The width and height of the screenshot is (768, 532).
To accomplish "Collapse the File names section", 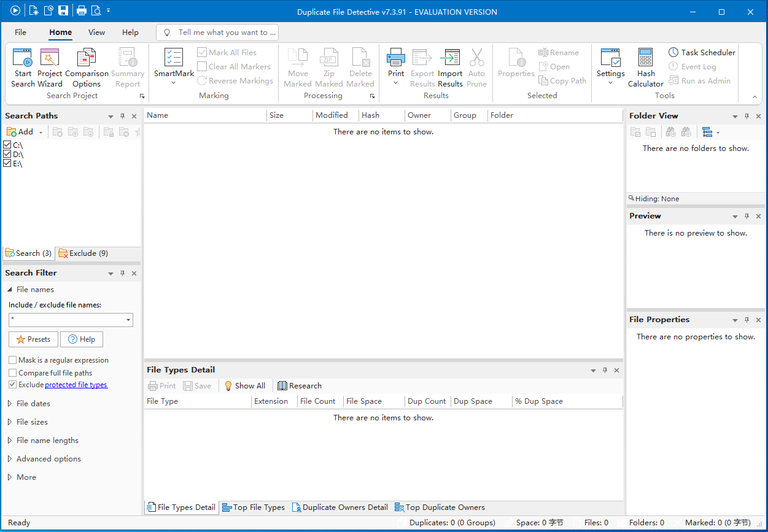I will tap(10, 290).
